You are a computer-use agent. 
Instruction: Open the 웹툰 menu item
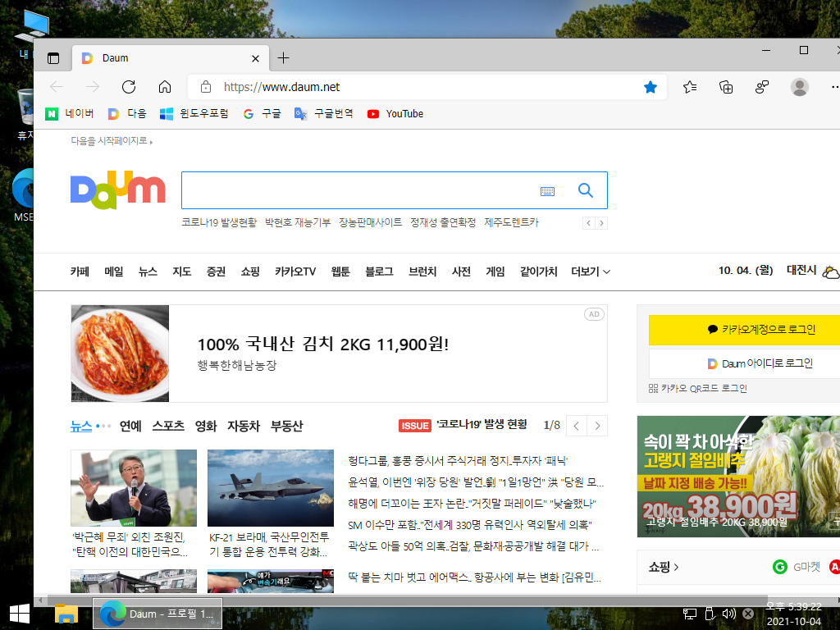pyautogui.click(x=340, y=272)
